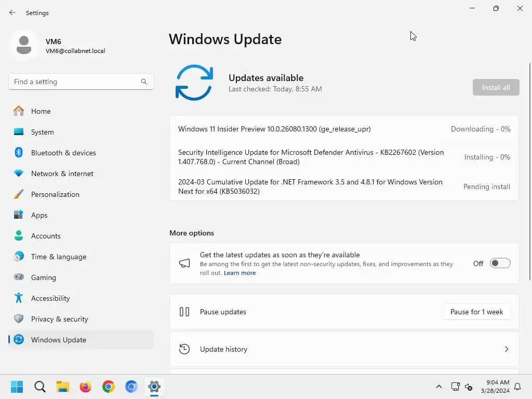Click Pause for 1 week button
Screen dimensions: 532x399
[x=476, y=312]
